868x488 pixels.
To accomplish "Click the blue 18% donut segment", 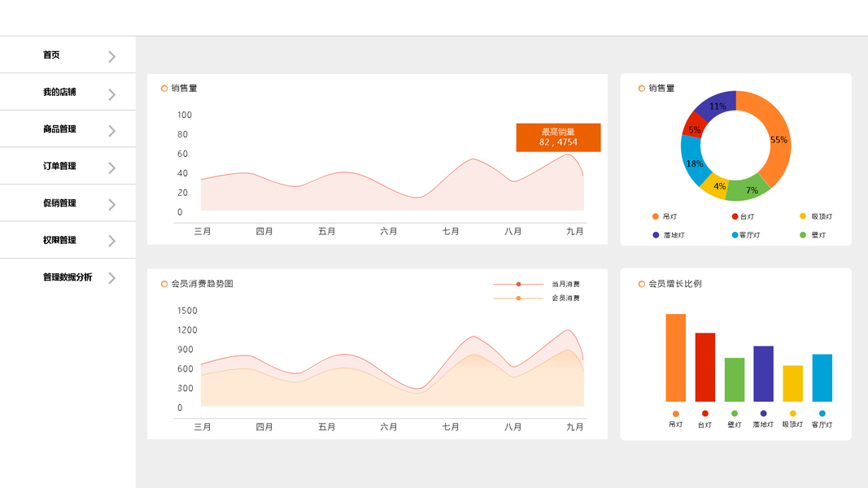I will [692, 161].
